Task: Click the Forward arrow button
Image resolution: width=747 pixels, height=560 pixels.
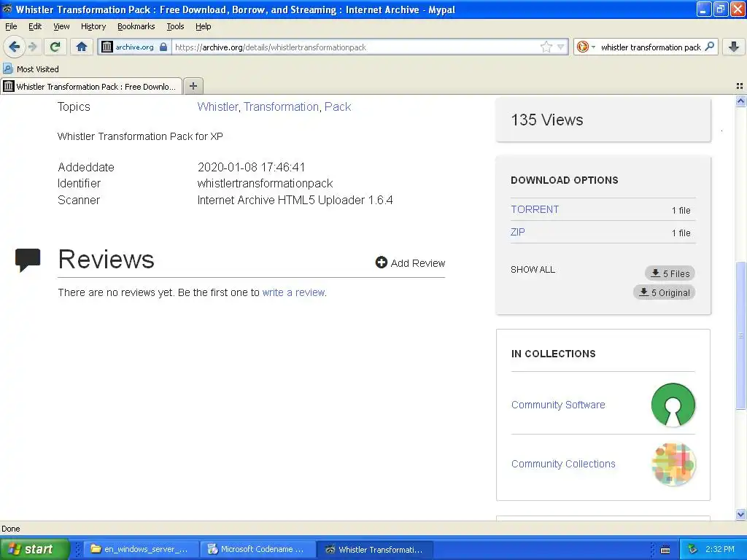Action: click(32, 47)
